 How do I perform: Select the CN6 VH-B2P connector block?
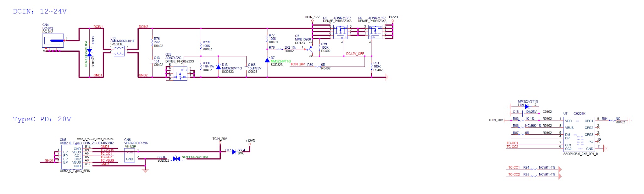[130, 155]
